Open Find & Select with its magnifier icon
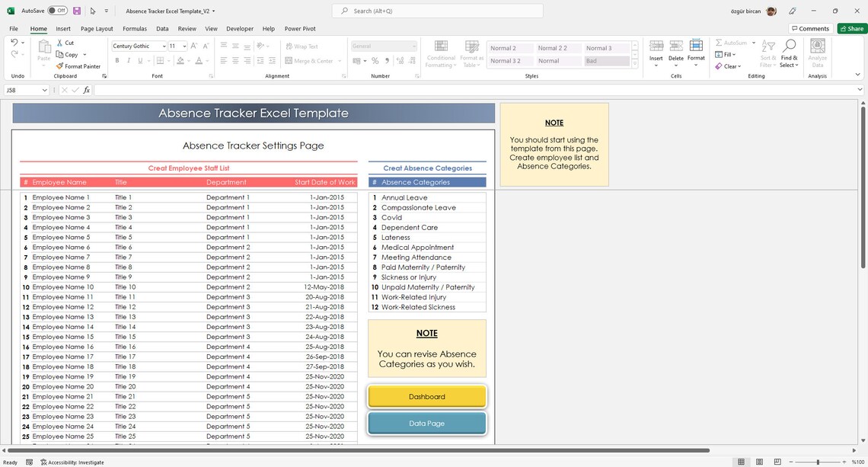Screen dimensions: 868x467 (790, 46)
